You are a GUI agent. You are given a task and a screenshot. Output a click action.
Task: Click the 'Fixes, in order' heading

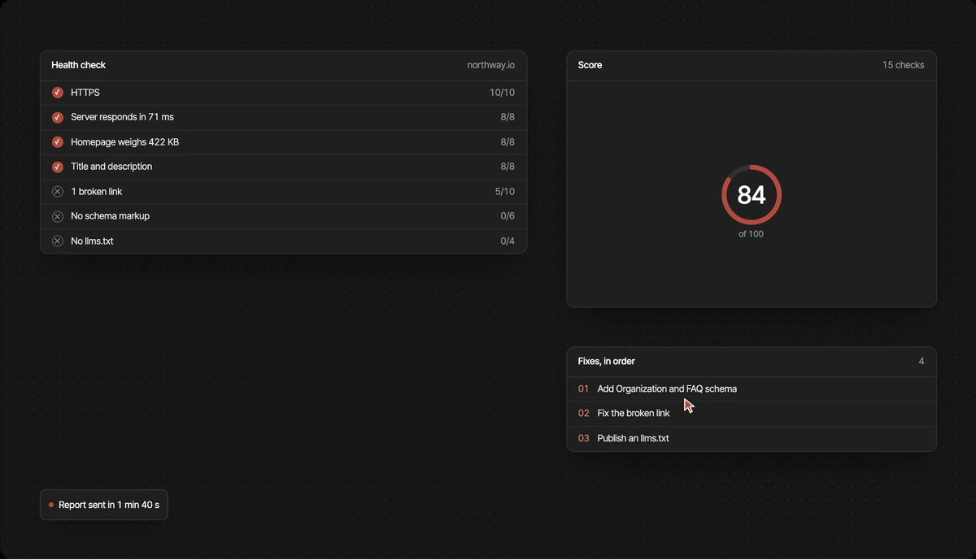(606, 361)
